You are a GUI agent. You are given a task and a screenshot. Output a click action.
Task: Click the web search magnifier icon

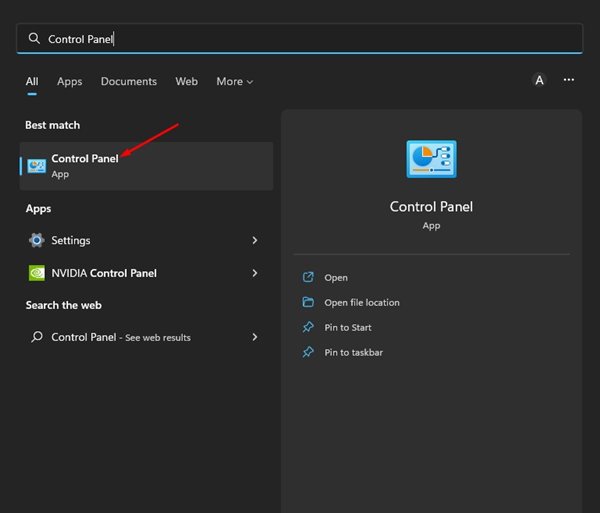click(x=37, y=337)
